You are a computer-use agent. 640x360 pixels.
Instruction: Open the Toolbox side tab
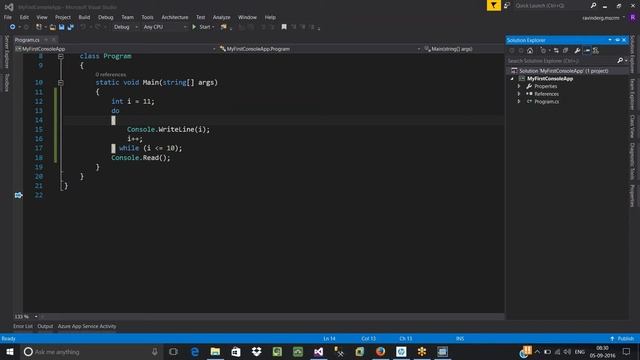point(6,82)
